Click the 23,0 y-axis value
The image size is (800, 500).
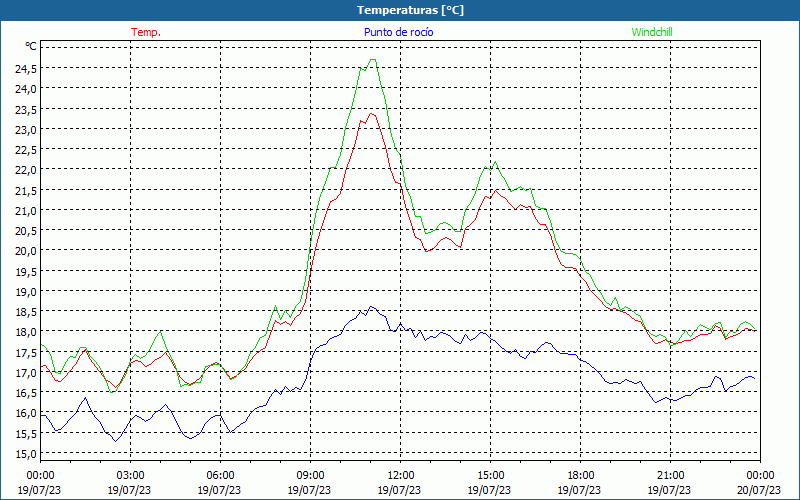pos(26,129)
